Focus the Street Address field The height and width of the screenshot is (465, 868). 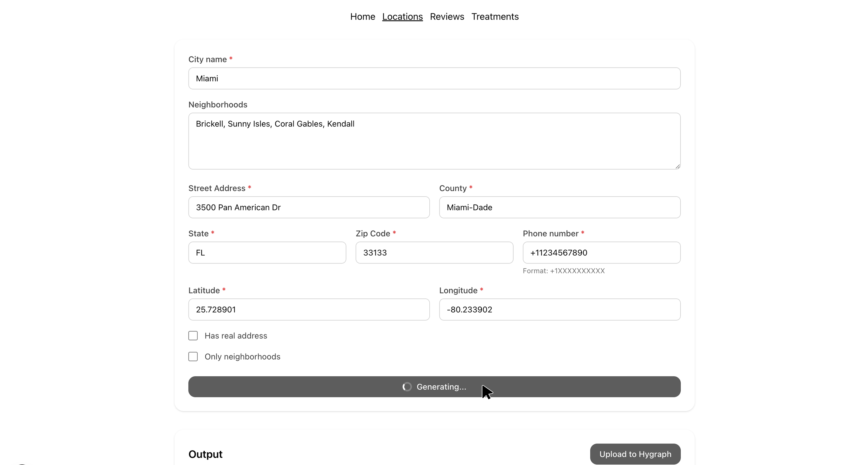(309, 207)
